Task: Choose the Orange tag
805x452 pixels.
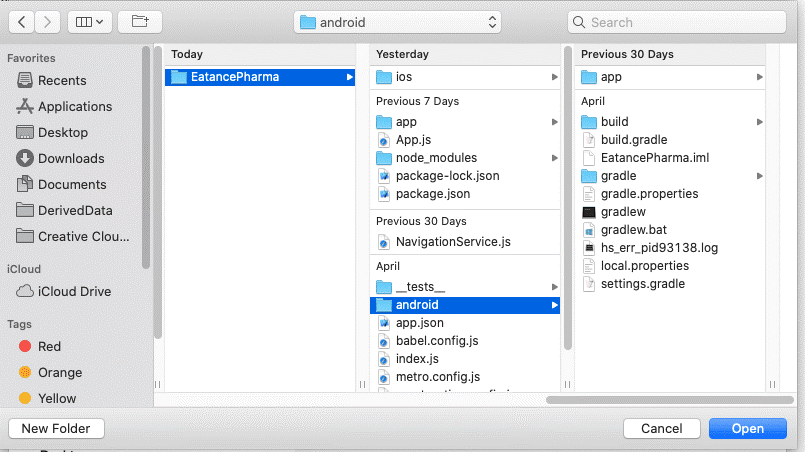Action: (x=59, y=372)
